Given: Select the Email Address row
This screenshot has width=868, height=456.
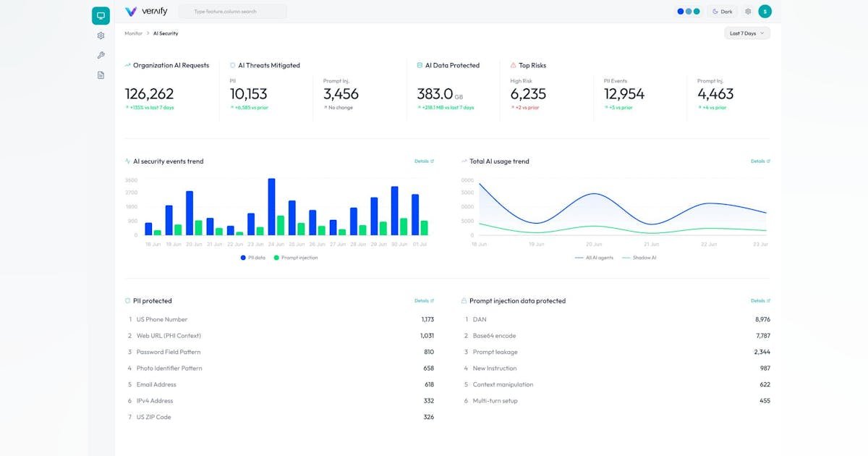Looking at the screenshot, I should click(281, 384).
